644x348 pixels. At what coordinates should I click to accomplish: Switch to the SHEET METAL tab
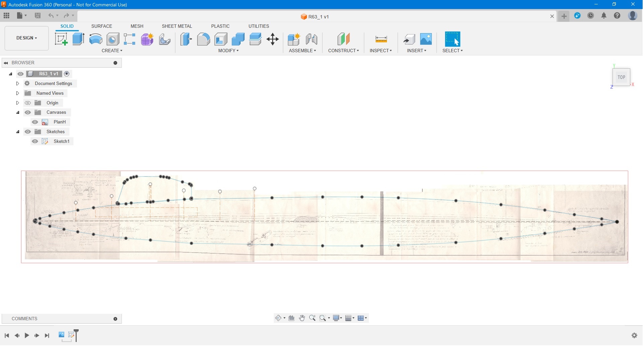click(x=177, y=26)
